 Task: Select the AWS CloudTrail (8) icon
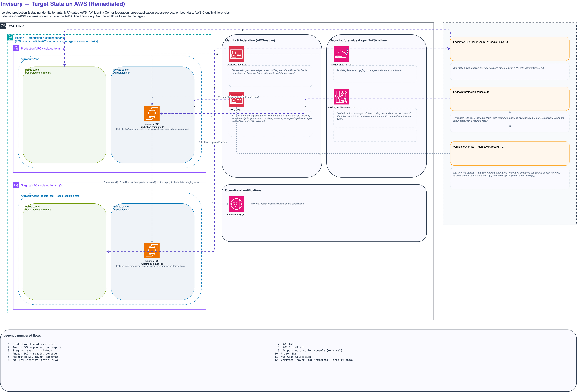pyautogui.click(x=341, y=54)
